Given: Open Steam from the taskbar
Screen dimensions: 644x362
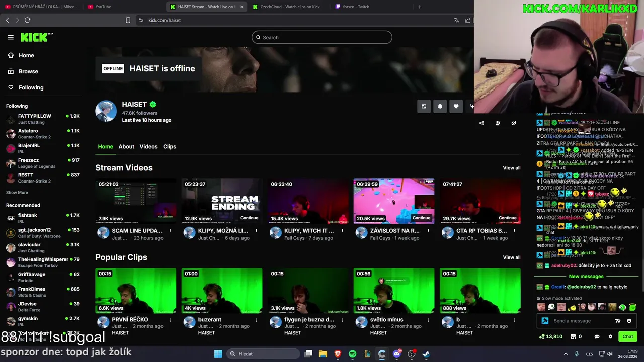Looking at the screenshot, I should tap(426, 354).
